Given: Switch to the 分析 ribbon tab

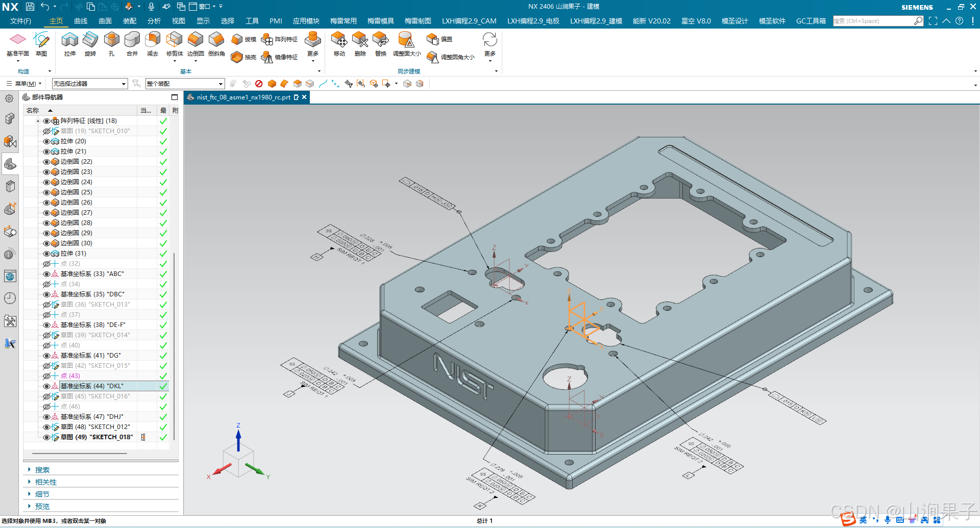Looking at the screenshot, I should click(x=154, y=21).
